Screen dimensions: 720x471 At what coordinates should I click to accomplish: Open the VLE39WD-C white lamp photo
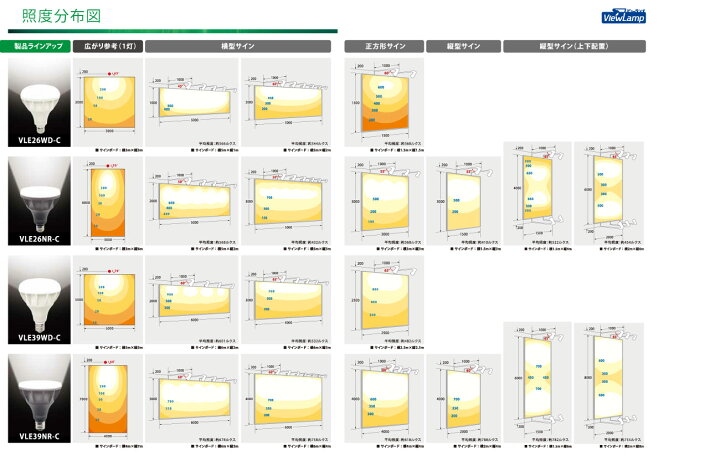point(39,300)
